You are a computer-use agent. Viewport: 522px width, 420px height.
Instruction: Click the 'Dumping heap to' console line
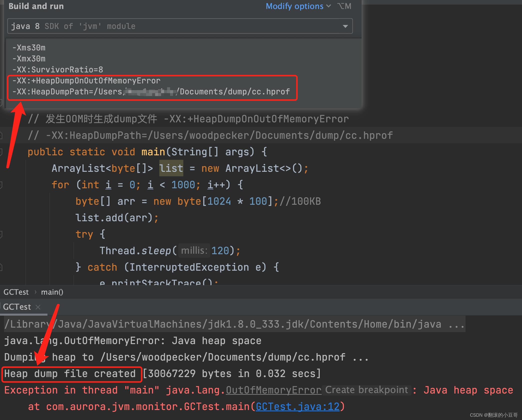point(186,357)
